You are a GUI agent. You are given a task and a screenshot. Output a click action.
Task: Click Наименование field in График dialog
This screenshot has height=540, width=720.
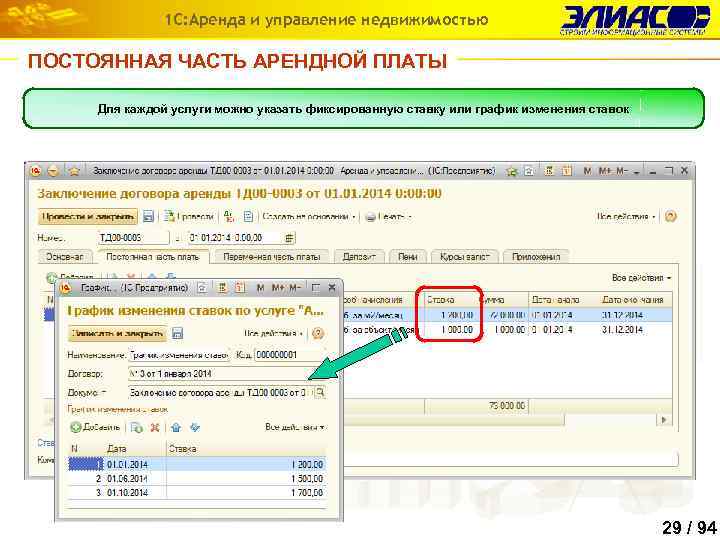coord(178,355)
